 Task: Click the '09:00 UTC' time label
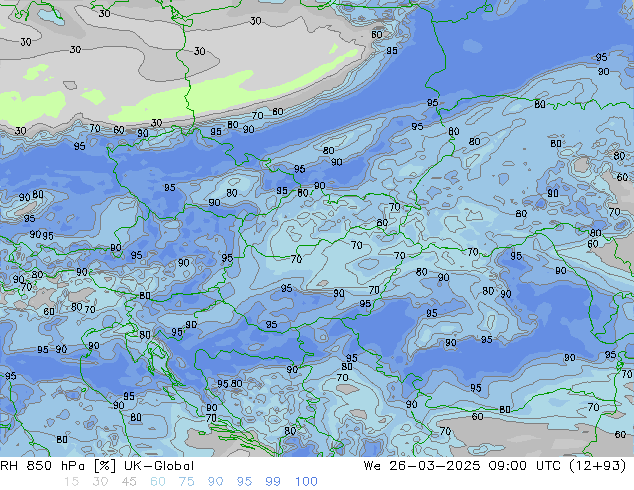[524, 466]
